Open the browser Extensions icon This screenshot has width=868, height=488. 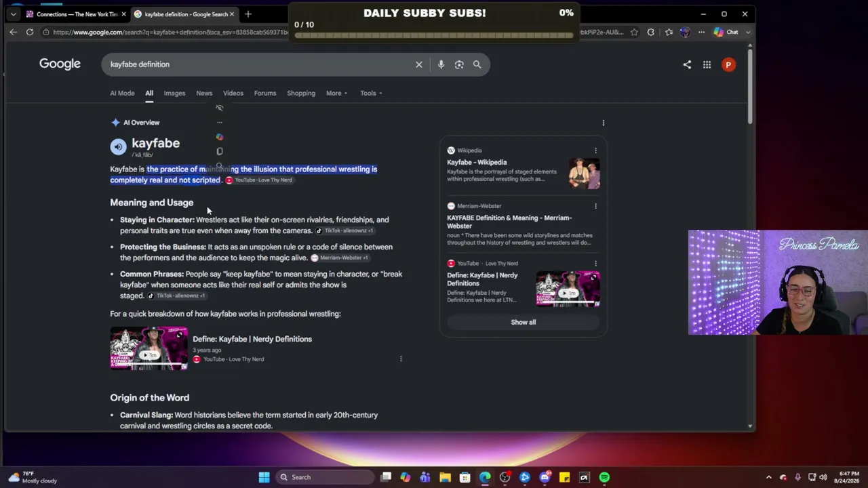[x=650, y=32]
